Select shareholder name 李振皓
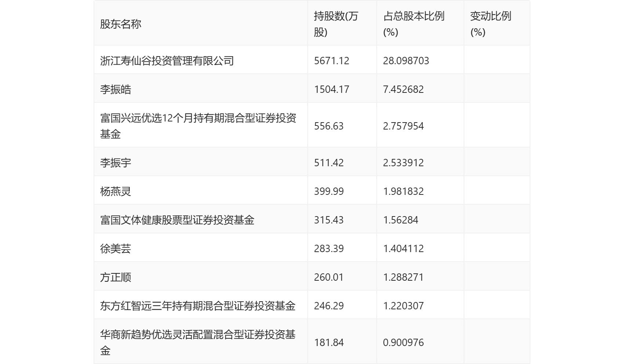The height and width of the screenshot is (364, 624). pos(116,89)
